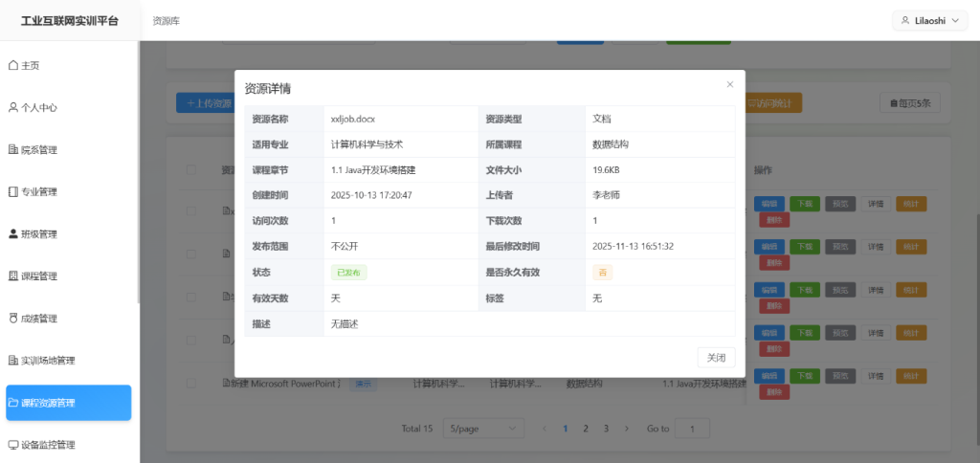The image size is (980, 463).
Task: Close the 资源详情 dialog with the X icon
Action: tap(729, 84)
